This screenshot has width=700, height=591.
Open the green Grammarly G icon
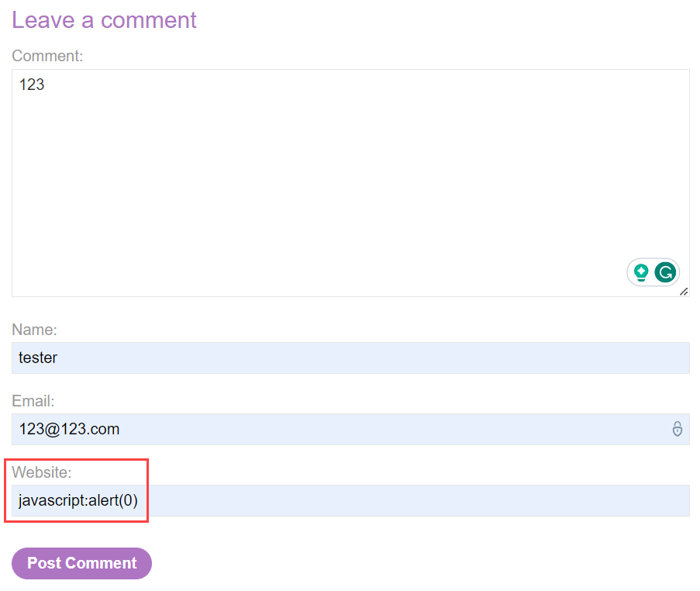[x=665, y=272]
